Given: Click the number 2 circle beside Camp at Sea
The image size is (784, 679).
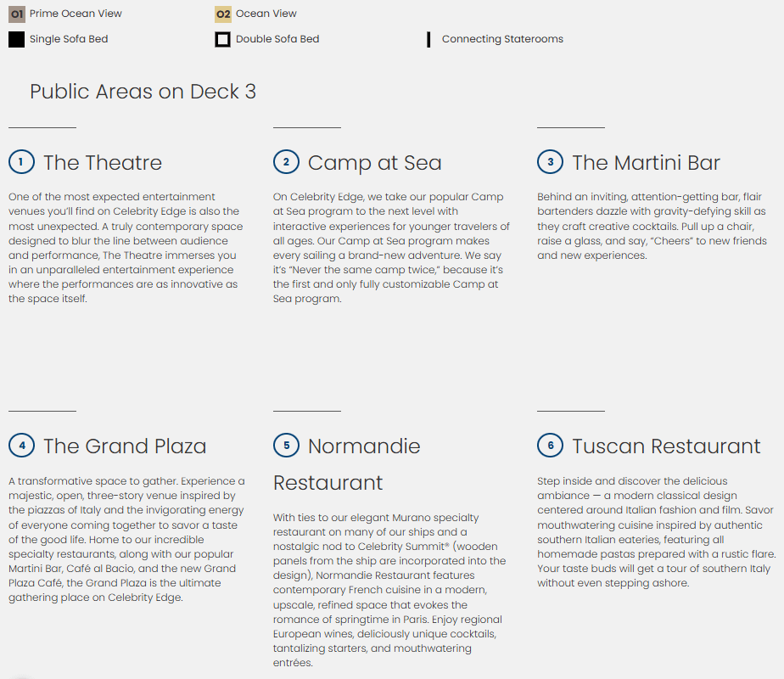Looking at the screenshot, I should [x=286, y=162].
